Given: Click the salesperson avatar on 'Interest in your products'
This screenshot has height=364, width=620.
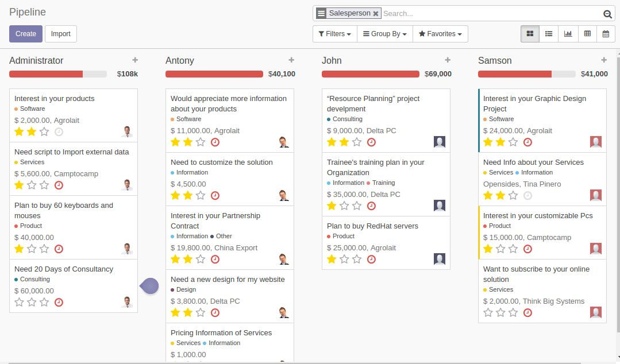Looking at the screenshot, I should 128,131.
